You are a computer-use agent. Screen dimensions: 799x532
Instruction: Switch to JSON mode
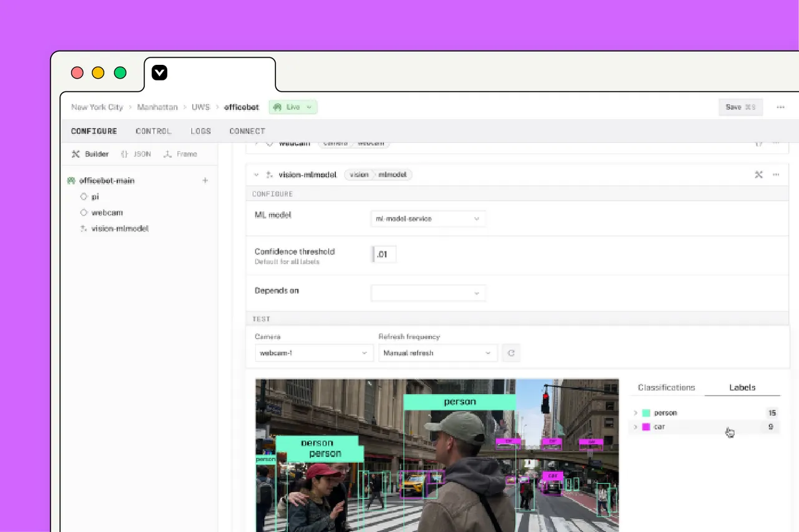point(135,154)
